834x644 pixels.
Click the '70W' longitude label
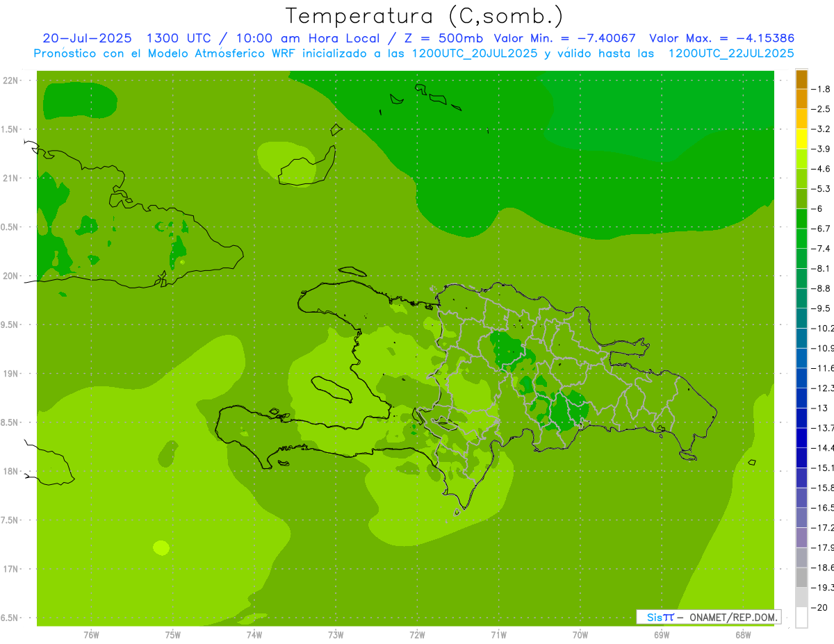tap(580, 635)
